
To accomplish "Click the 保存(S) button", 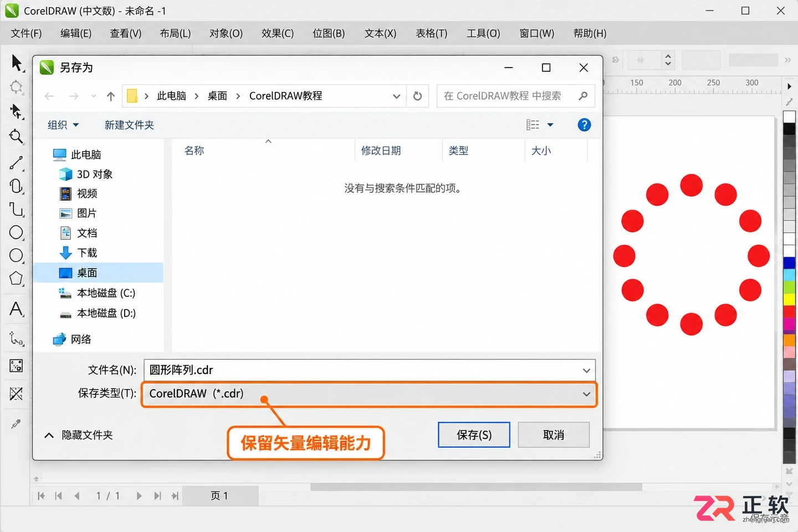I will 474,435.
